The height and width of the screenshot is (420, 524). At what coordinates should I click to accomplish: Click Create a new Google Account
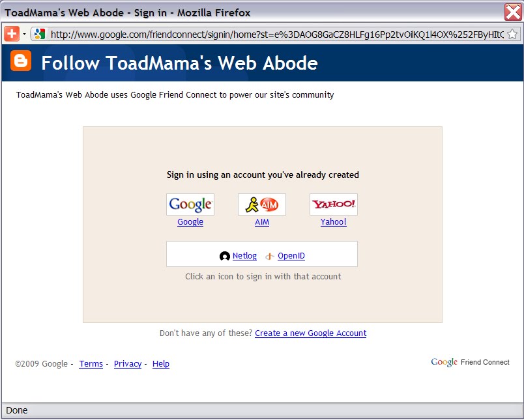pyautogui.click(x=310, y=333)
